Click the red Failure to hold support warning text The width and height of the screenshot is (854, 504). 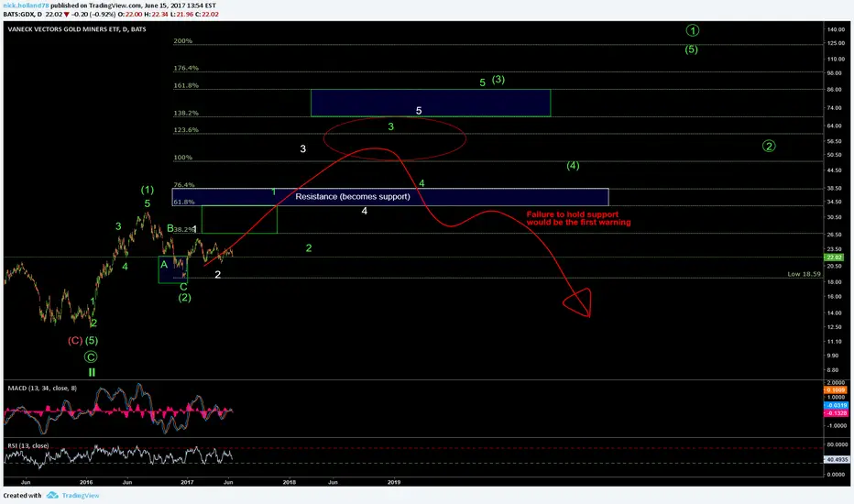pyautogui.click(x=578, y=218)
